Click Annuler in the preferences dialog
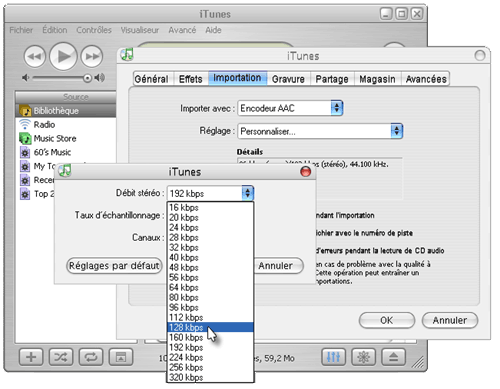This screenshot has width=500, height=389. (x=450, y=320)
